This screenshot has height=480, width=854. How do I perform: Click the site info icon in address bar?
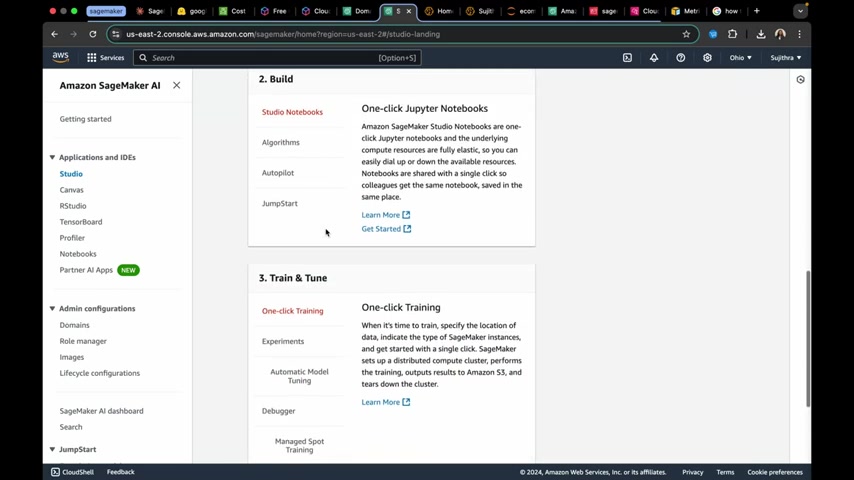(115, 34)
